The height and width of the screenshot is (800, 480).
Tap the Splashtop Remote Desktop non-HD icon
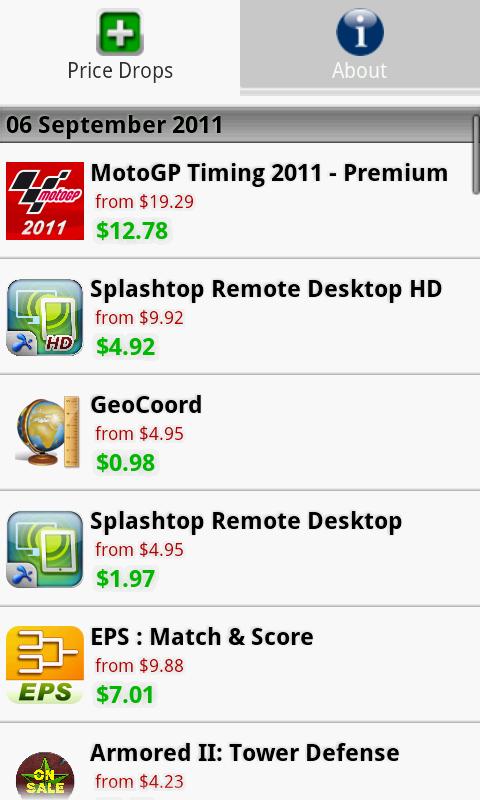(x=45, y=549)
